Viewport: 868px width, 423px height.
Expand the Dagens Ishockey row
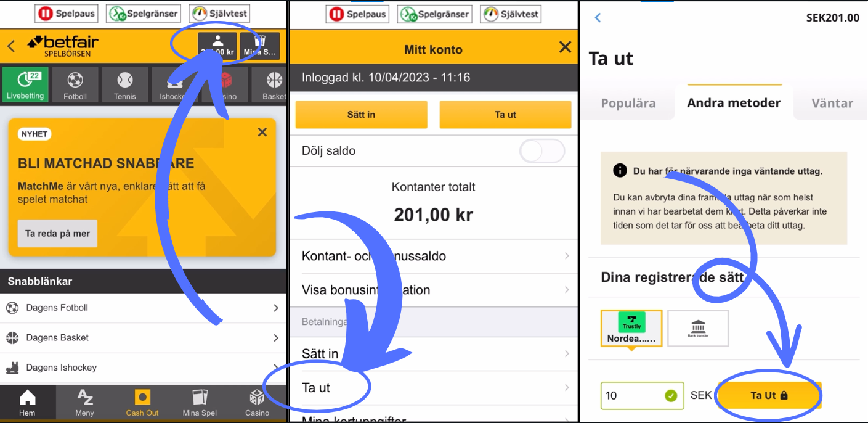pyautogui.click(x=143, y=367)
